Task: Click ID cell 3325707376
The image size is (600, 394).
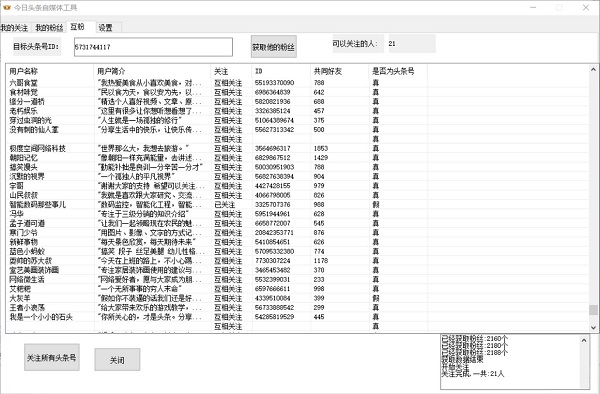Action: [272, 205]
